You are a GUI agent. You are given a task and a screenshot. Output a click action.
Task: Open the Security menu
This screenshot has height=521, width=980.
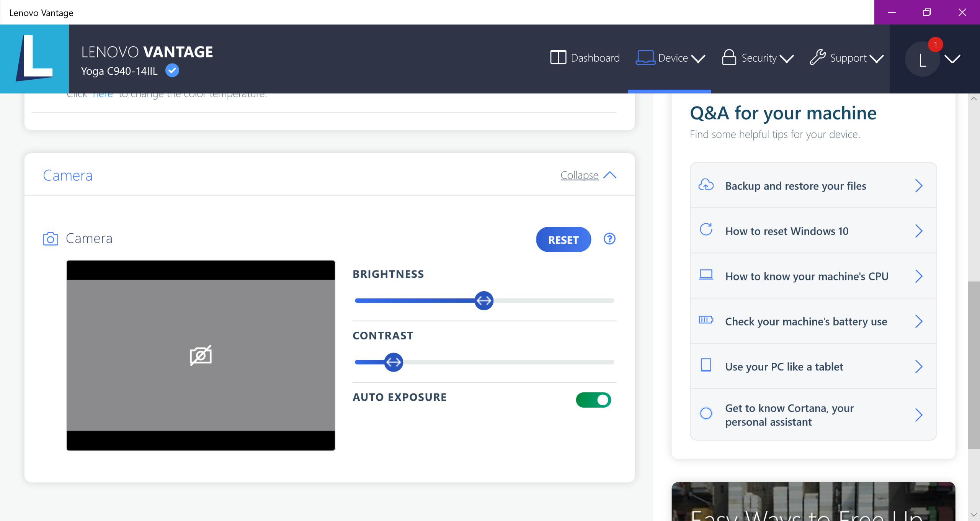pyautogui.click(x=758, y=58)
